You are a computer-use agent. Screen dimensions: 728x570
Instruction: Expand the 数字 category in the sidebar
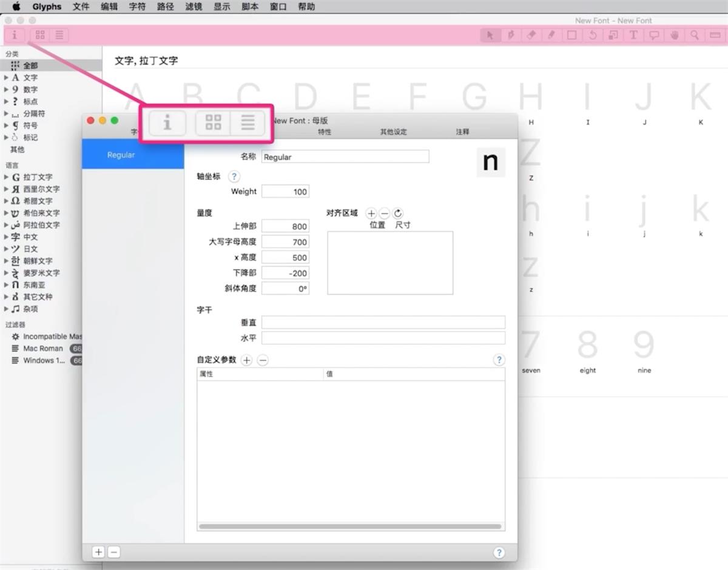(x=6, y=89)
